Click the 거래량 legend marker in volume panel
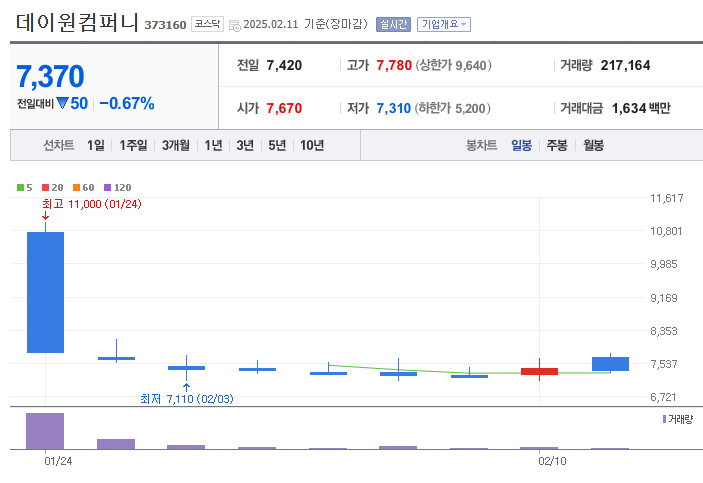This screenshot has width=703, height=483. [x=664, y=419]
